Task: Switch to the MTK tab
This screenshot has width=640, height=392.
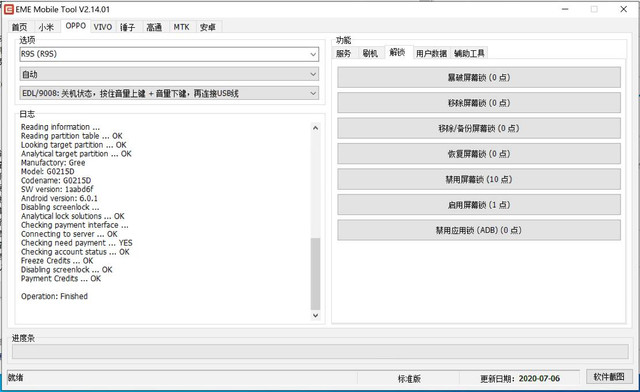Action: (181, 27)
